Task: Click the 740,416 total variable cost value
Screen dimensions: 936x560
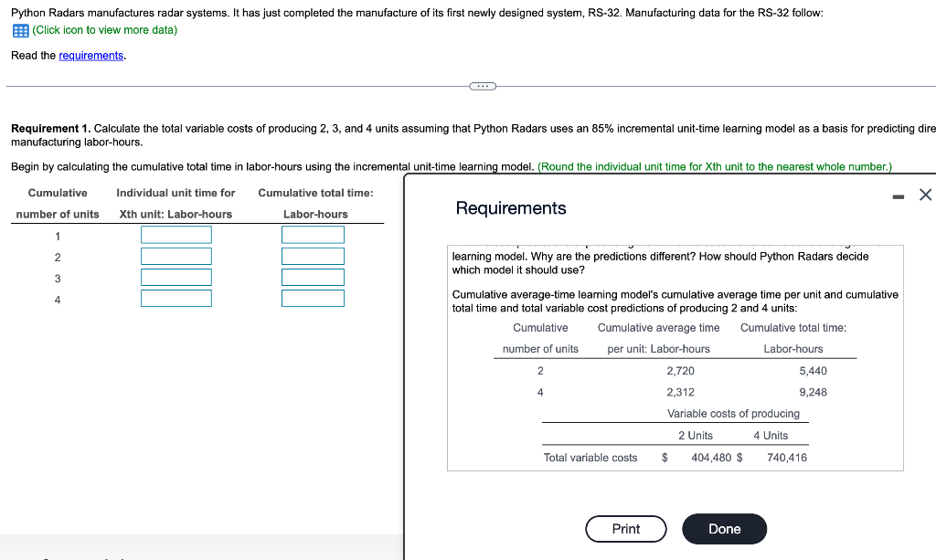Action: (x=787, y=458)
